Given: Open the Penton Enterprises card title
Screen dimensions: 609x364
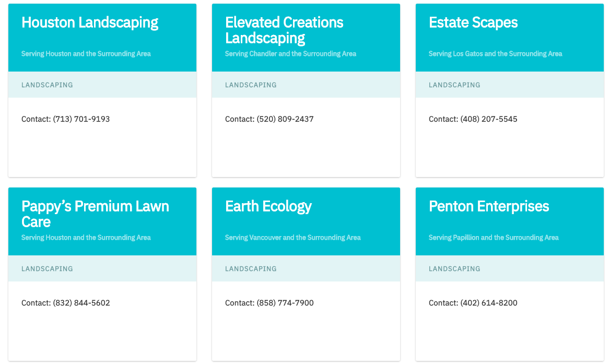Looking at the screenshot, I should 488,206.
